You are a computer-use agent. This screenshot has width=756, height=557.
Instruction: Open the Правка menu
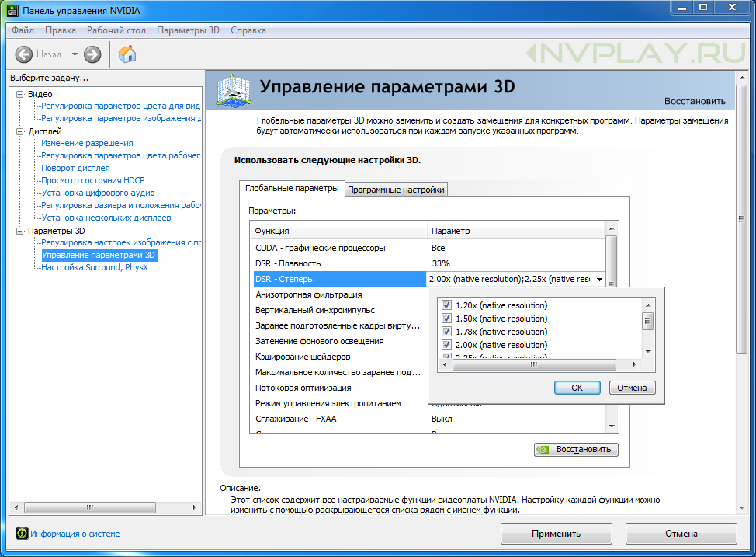(61, 30)
